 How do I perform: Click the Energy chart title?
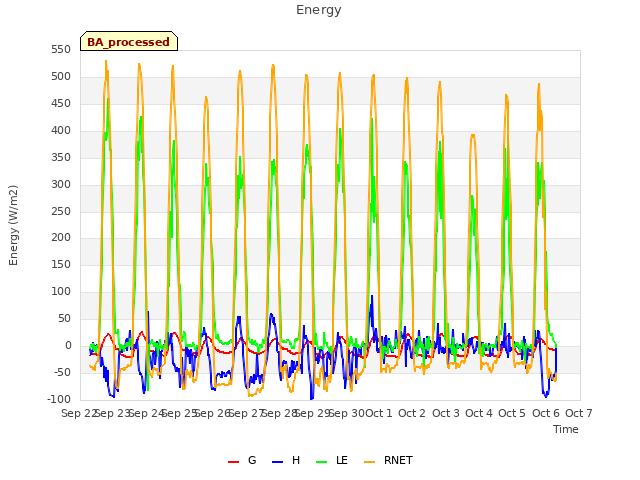click(319, 10)
